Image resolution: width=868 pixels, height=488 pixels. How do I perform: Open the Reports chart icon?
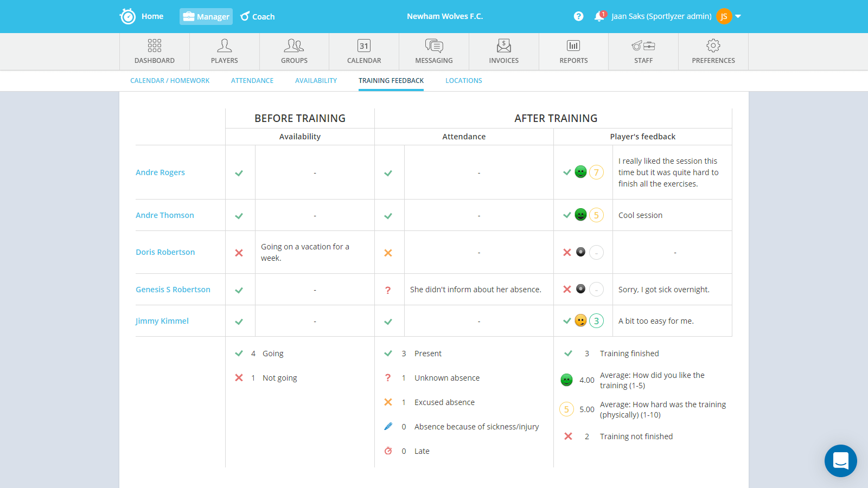[573, 46]
